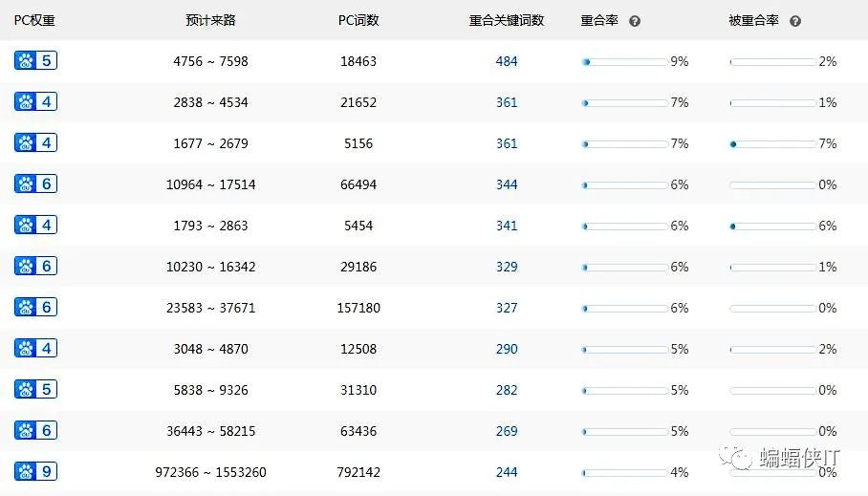Click the 重合率 column header label
The height and width of the screenshot is (496, 868).
(599, 20)
